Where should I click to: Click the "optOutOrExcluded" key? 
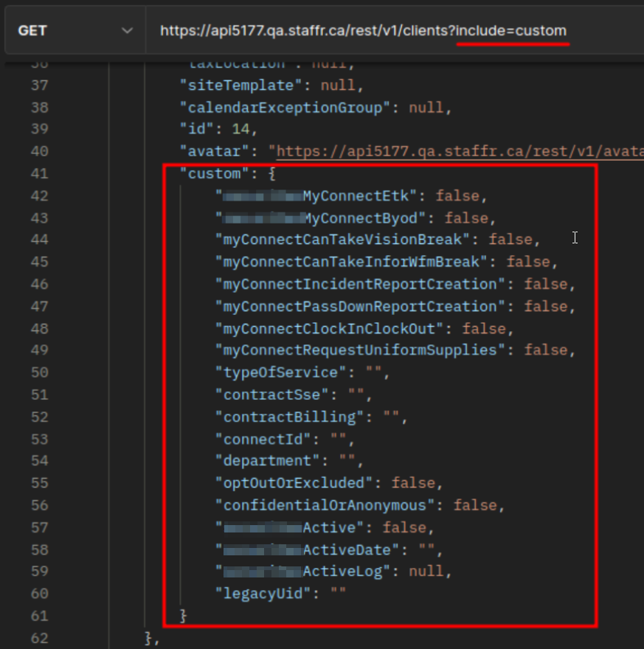[x=294, y=483]
